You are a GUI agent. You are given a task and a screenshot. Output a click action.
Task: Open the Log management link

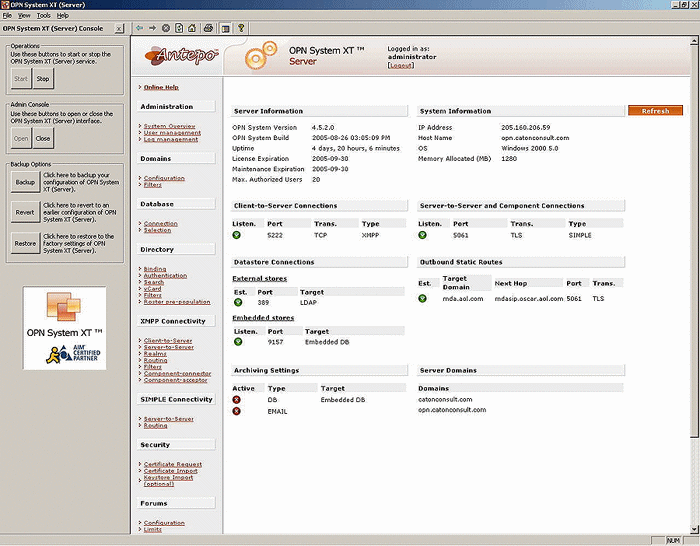[x=171, y=139]
